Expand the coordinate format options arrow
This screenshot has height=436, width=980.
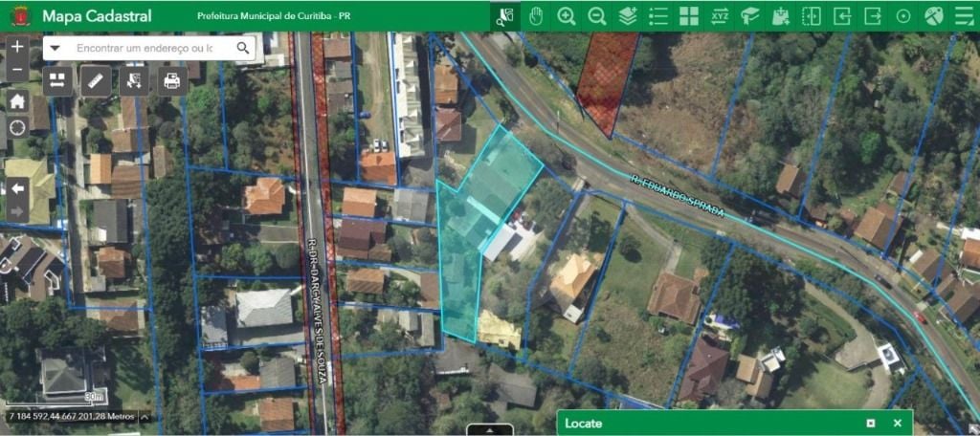(145, 417)
